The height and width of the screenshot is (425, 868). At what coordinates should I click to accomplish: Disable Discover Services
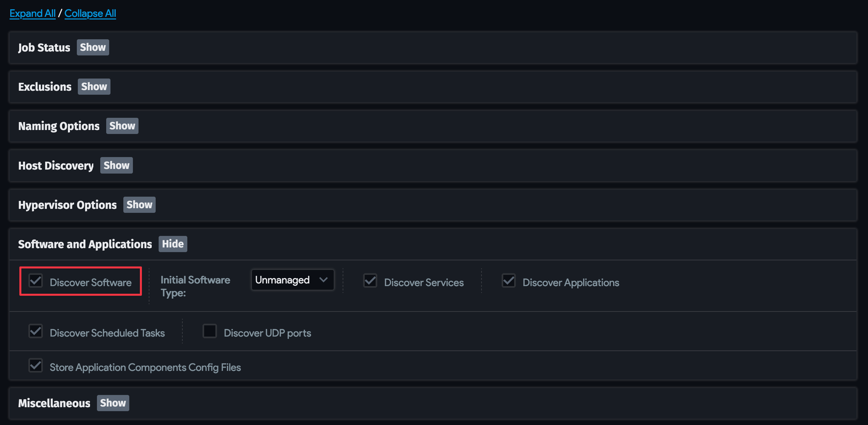pos(370,281)
